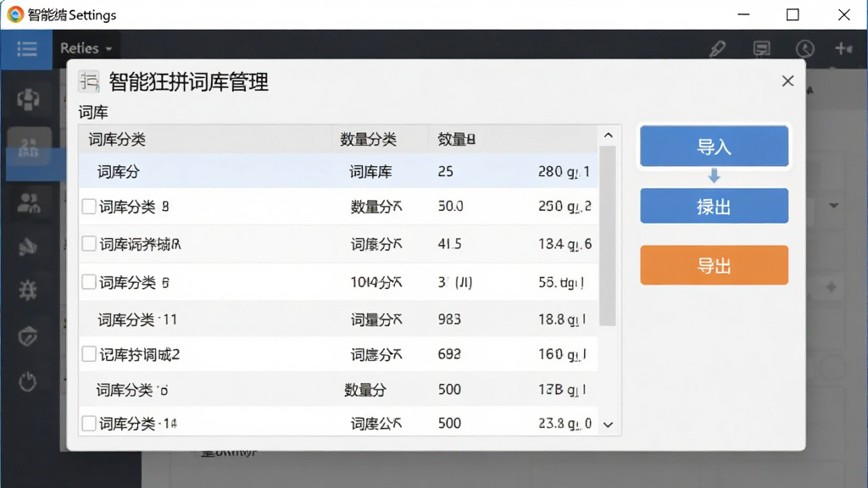Open the gear settings icon in sidebar
Viewport: 868px width, 488px height.
coord(28,290)
